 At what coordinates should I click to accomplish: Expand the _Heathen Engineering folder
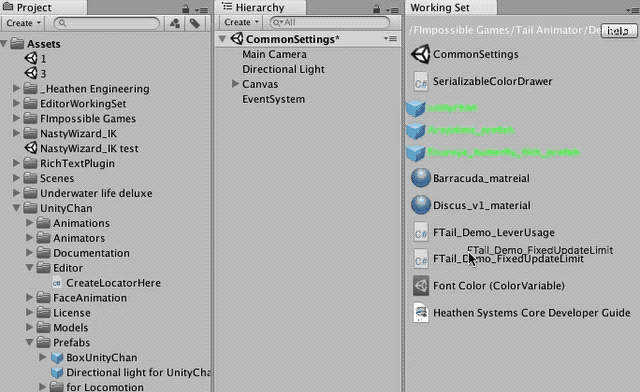pos(16,88)
